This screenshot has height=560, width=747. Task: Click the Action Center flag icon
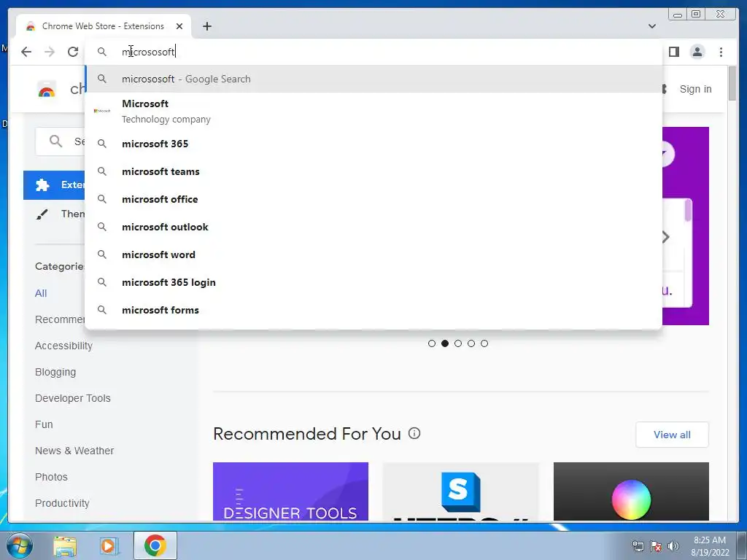click(656, 546)
